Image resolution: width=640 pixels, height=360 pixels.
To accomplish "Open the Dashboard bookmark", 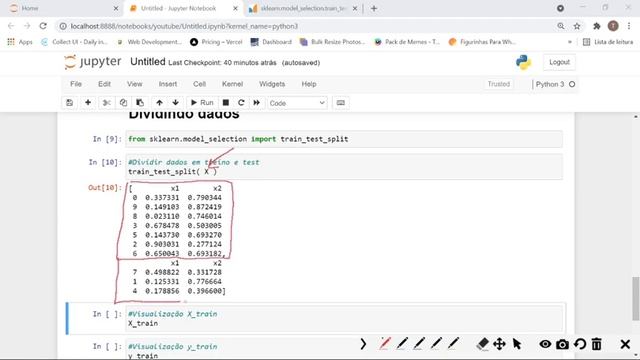I will pyautogui.click(x=271, y=42).
